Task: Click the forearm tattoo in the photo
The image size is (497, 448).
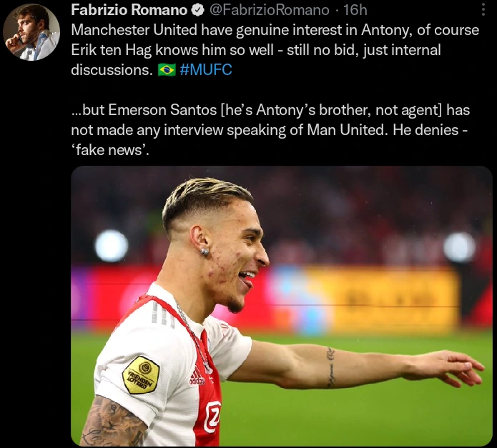Action: click(x=330, y=367)
